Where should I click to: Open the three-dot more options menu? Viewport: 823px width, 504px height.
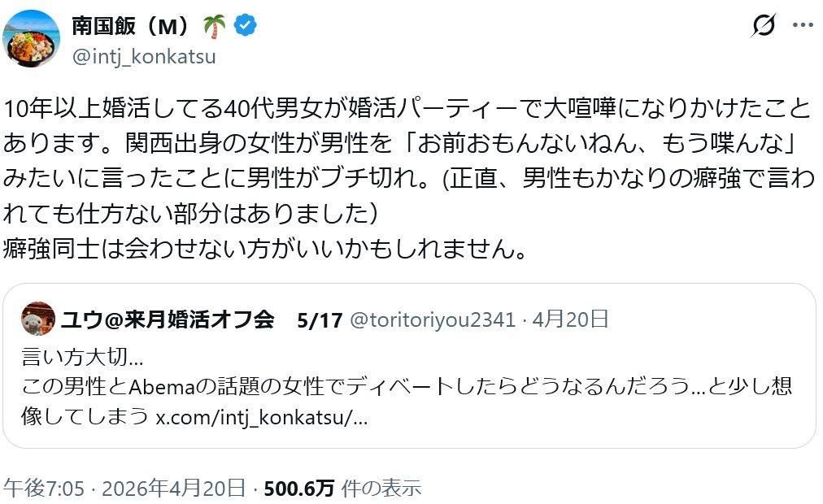[x=803, y=26]
